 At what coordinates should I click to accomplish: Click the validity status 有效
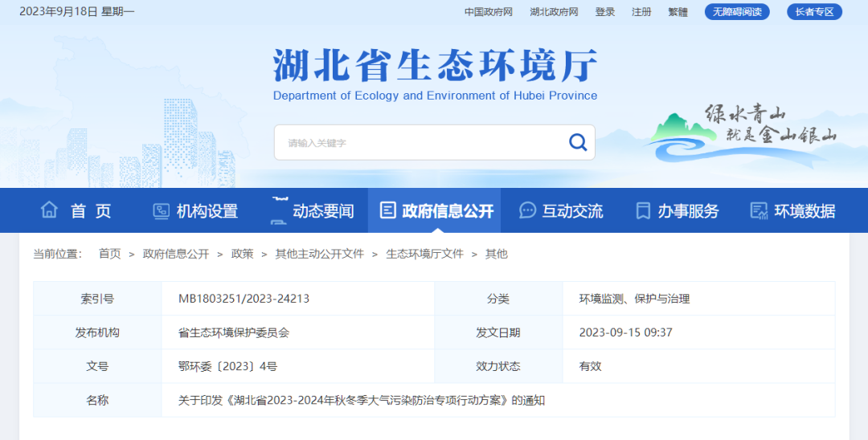point(590,366)
